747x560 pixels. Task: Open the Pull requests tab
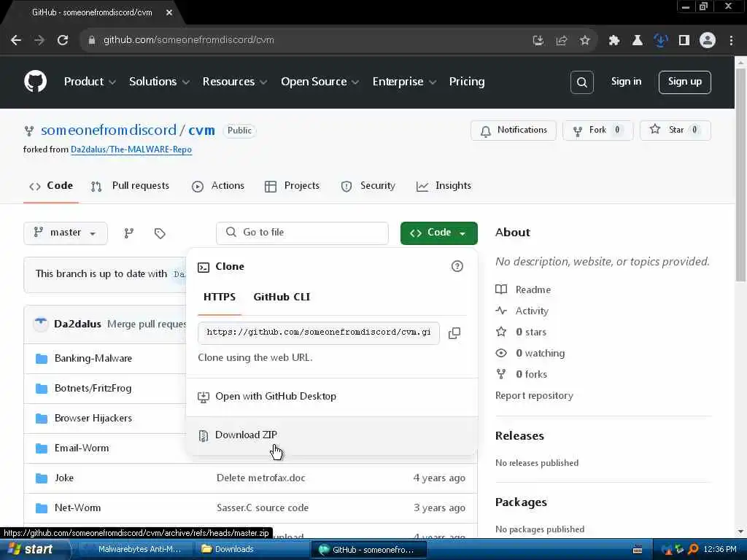(130, 186)
